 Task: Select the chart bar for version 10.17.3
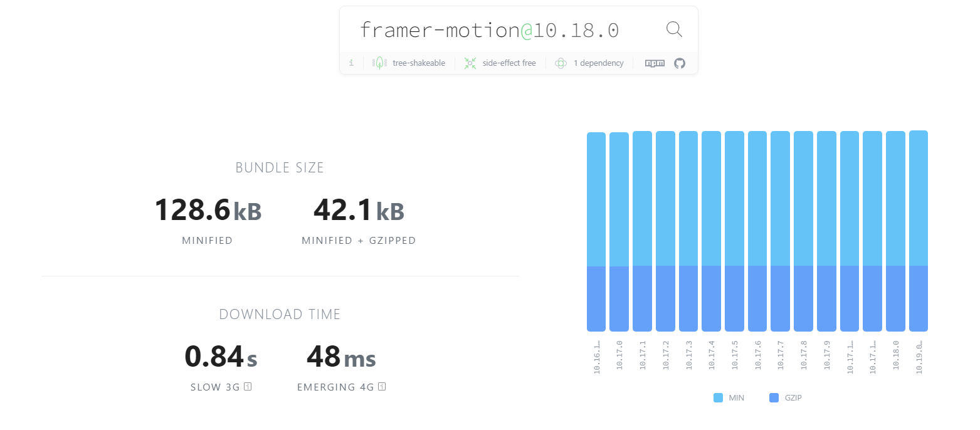(x=688, y=231)
